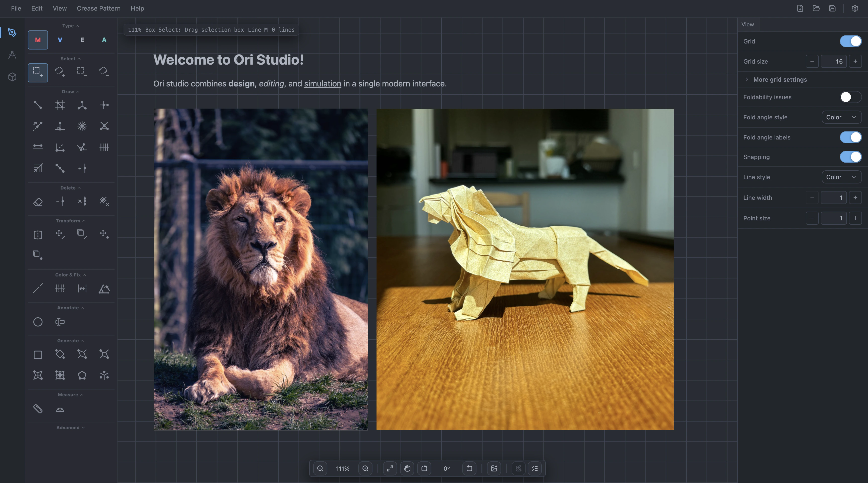Select the line segment draw tool

click(38, 105)
